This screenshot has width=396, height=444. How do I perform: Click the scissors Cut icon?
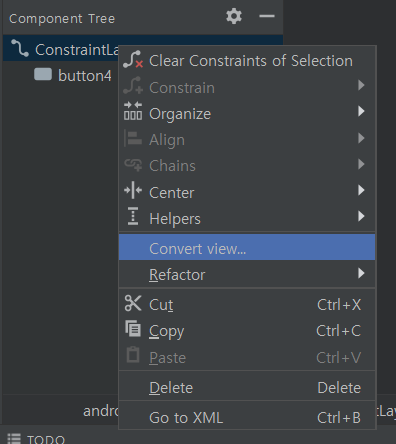click(x=133, y=303)
